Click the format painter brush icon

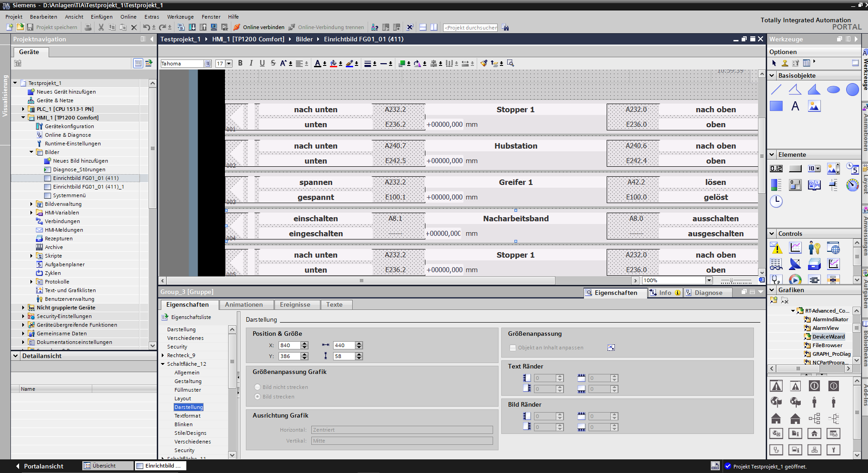(484, 63)
